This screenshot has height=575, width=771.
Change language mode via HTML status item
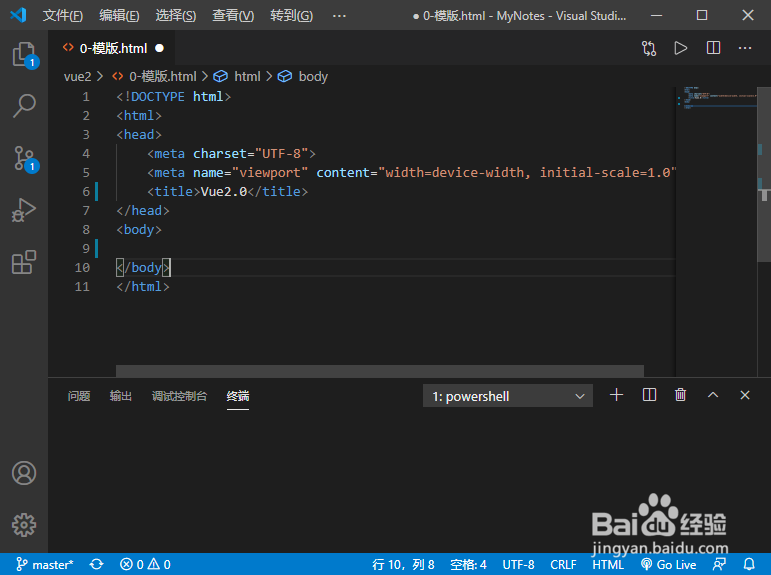coord(608,564)
